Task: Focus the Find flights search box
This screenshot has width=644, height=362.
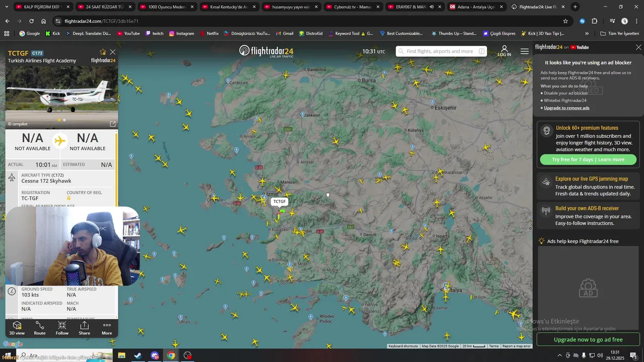Action: pos(441,51)
